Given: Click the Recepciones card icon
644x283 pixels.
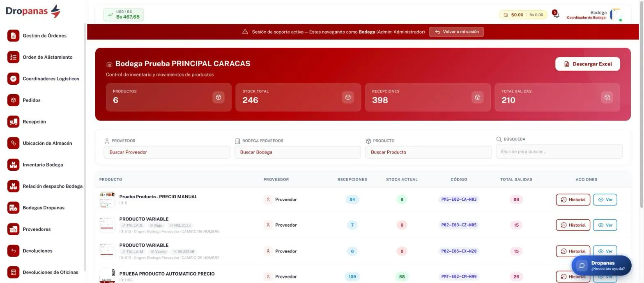Looking at the screenshot, I should [x=477, y=97].
